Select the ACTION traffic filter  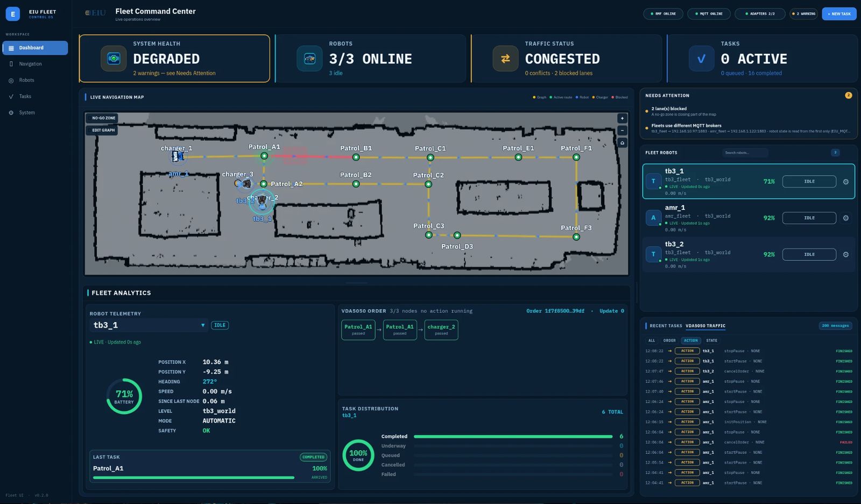pyautogui.click(x=691, y=340)
